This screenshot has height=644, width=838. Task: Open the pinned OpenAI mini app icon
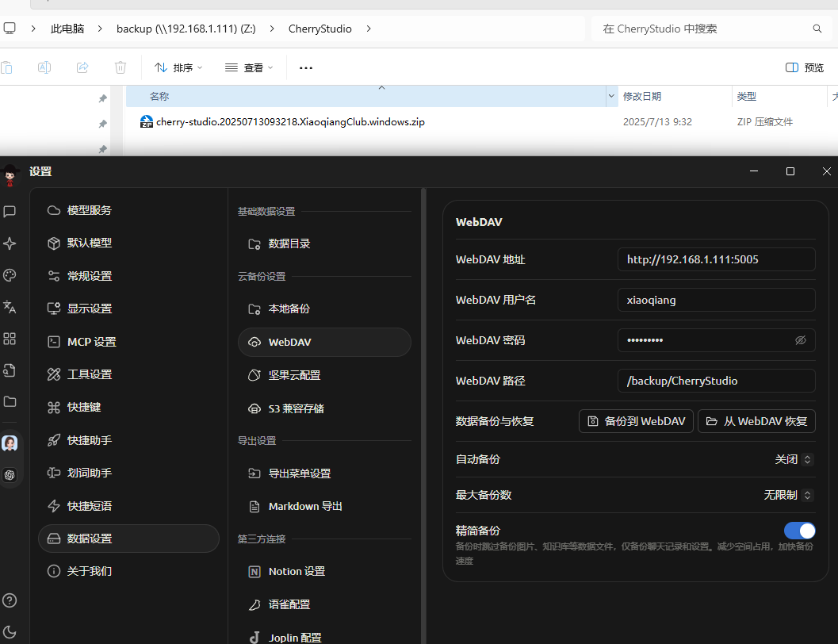[10, 474]
